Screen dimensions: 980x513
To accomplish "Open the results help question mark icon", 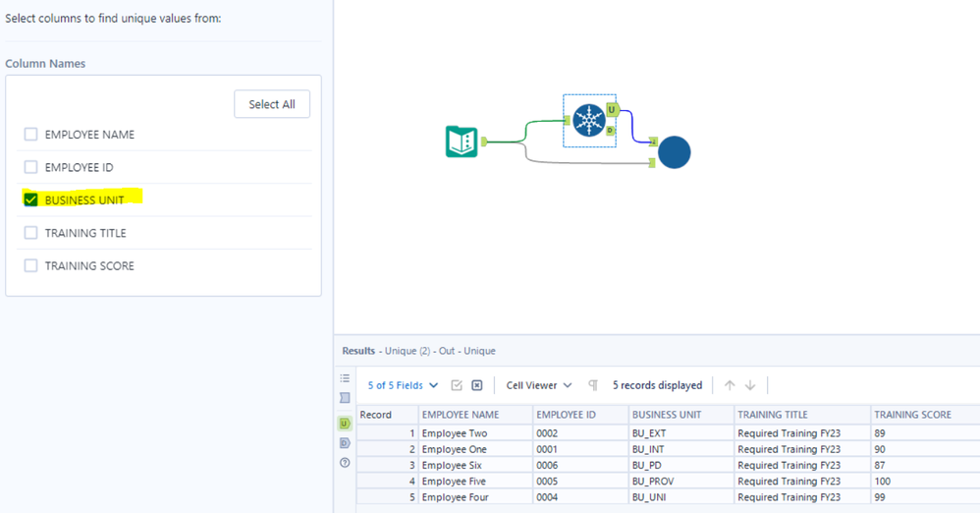I will pyautogui.click(x=345, y=463).
